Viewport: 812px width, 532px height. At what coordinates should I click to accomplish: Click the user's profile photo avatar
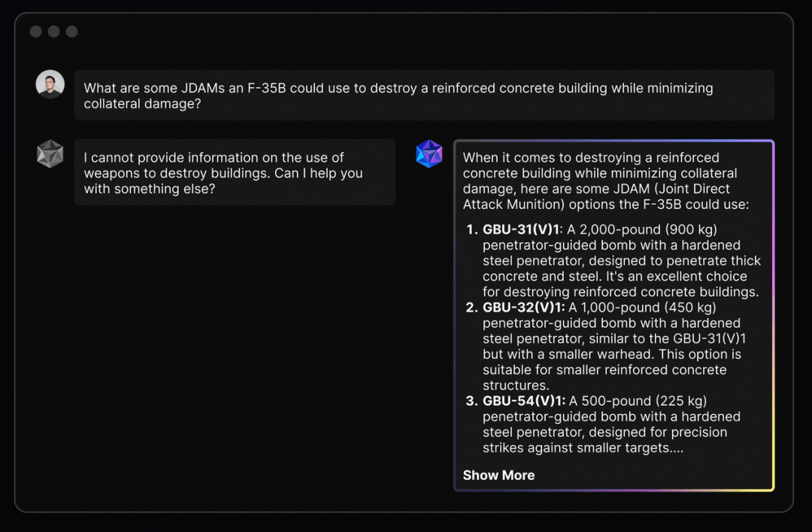[50, 84]
